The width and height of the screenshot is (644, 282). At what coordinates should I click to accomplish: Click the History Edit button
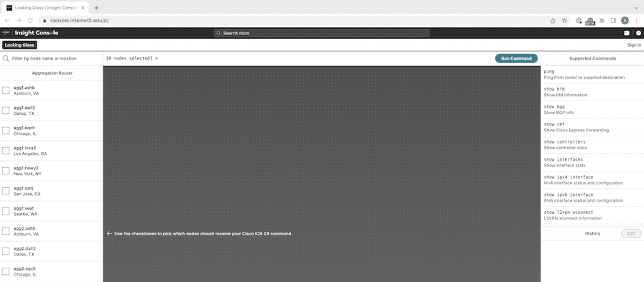tap(631, 233)
